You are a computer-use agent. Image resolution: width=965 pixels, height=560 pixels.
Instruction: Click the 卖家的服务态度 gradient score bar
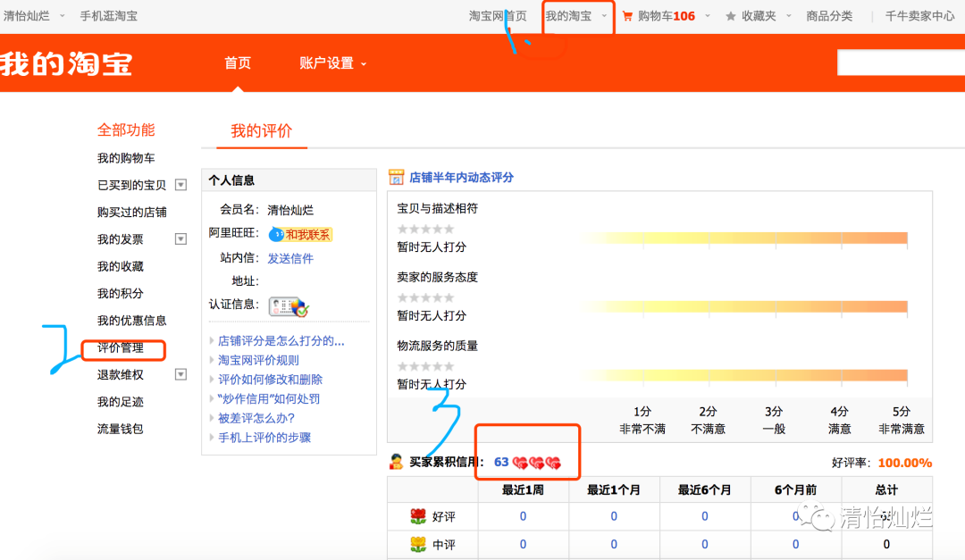743,306
